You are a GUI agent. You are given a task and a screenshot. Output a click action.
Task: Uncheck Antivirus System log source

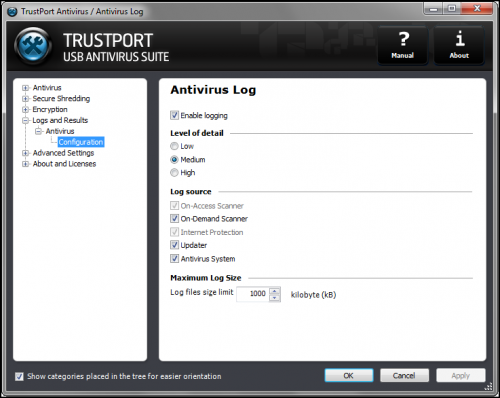[x=174, y=258]
